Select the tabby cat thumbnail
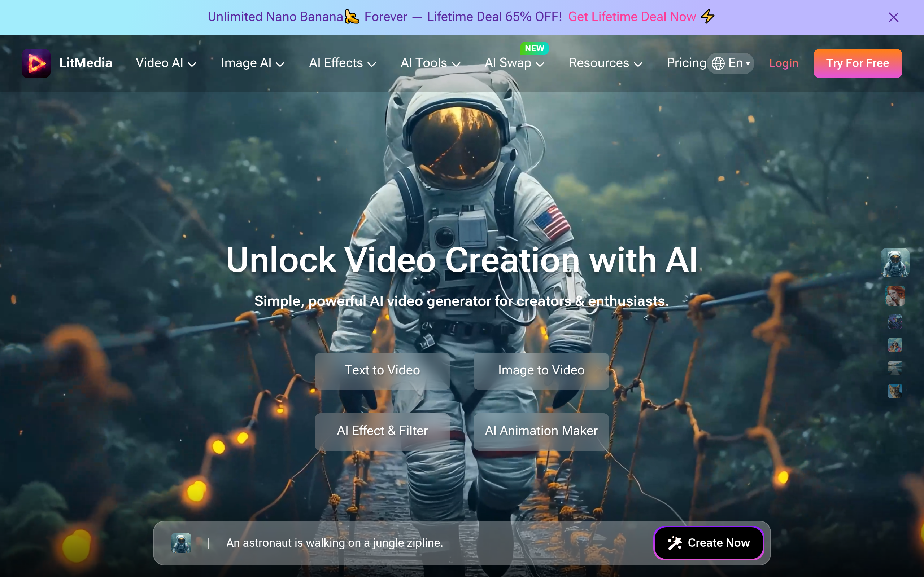This screenshot has width=924, height=577. 895,391
